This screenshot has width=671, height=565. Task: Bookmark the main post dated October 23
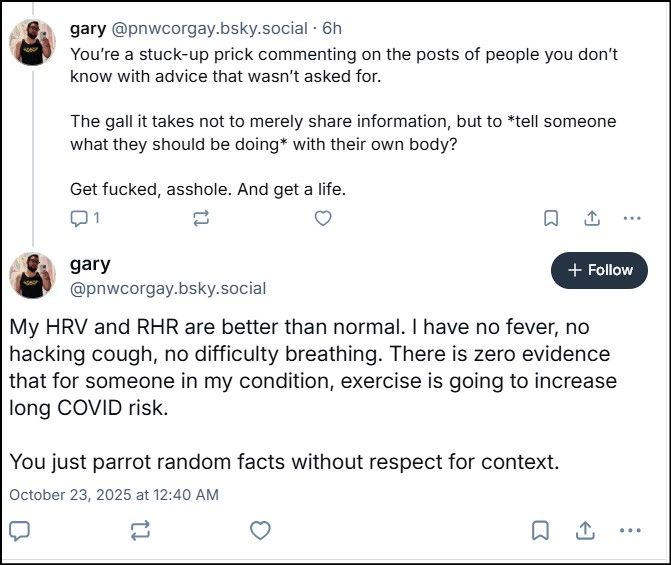coord(540,530)
